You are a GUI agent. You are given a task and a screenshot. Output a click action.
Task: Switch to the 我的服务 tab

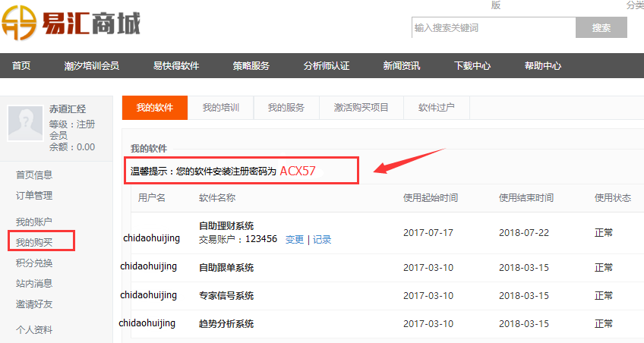click(286, 108)
